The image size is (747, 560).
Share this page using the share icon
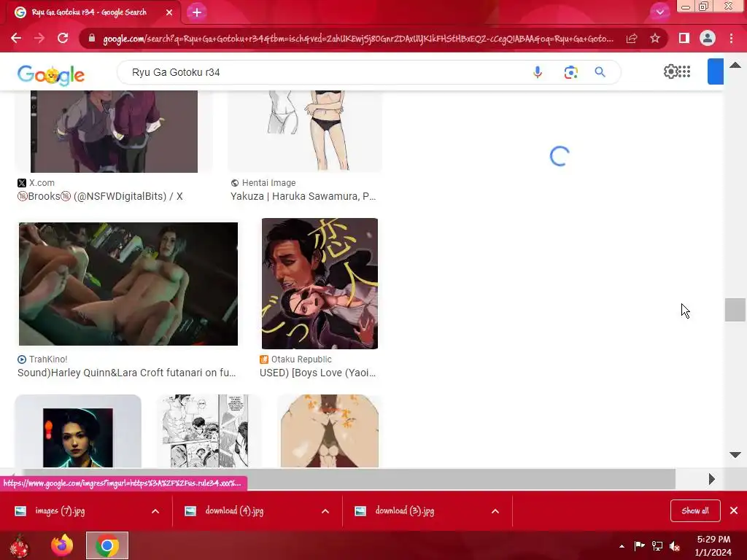[632, 38]
